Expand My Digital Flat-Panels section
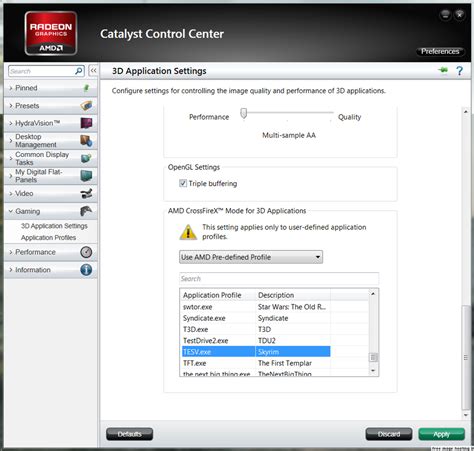The image size is (474, 451). pos(51,176)
